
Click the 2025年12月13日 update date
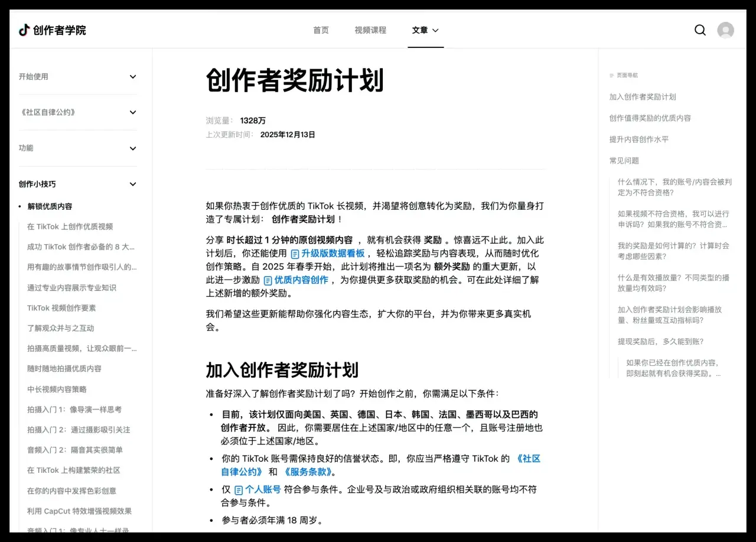288,135
